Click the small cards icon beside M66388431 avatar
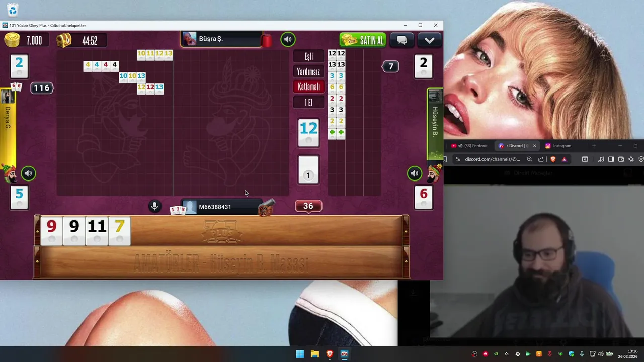 coord(177,210)
